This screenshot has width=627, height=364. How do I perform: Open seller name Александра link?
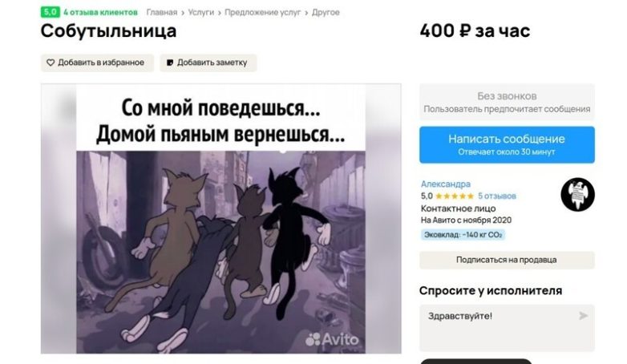446,184
